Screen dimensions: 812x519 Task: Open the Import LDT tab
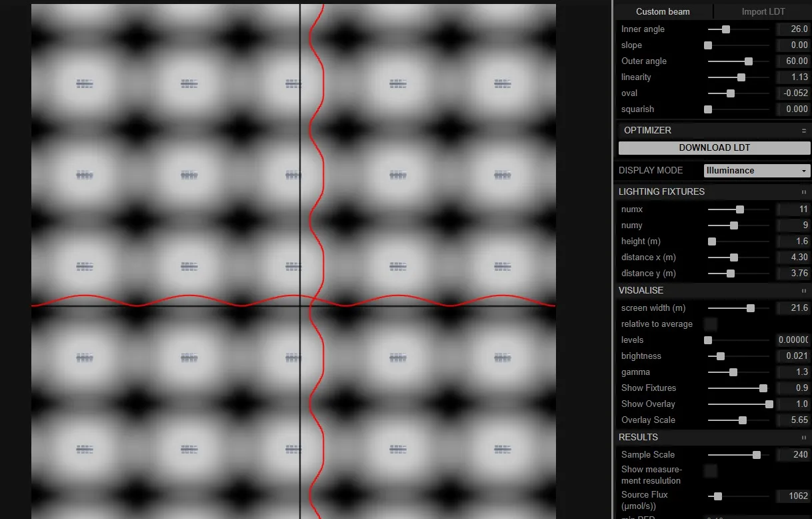click(x=763, y=11)
